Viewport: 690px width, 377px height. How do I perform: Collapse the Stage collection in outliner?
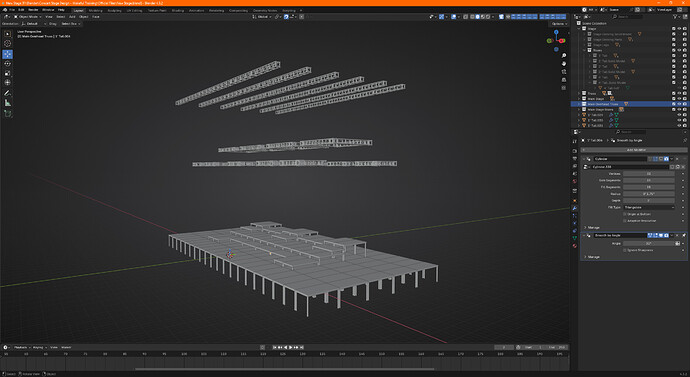pyautogui.click(x=579, y=29)
